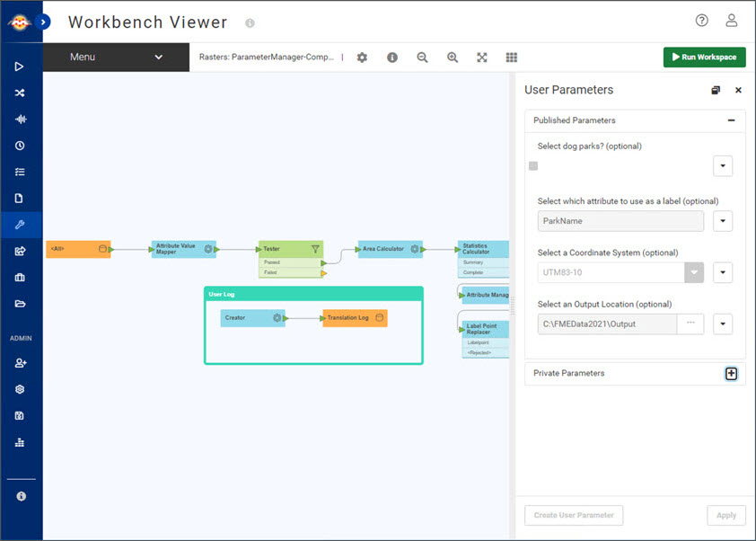Open the share/export icon in sidebar
The image size is (756, 541).
click(20, 251)
